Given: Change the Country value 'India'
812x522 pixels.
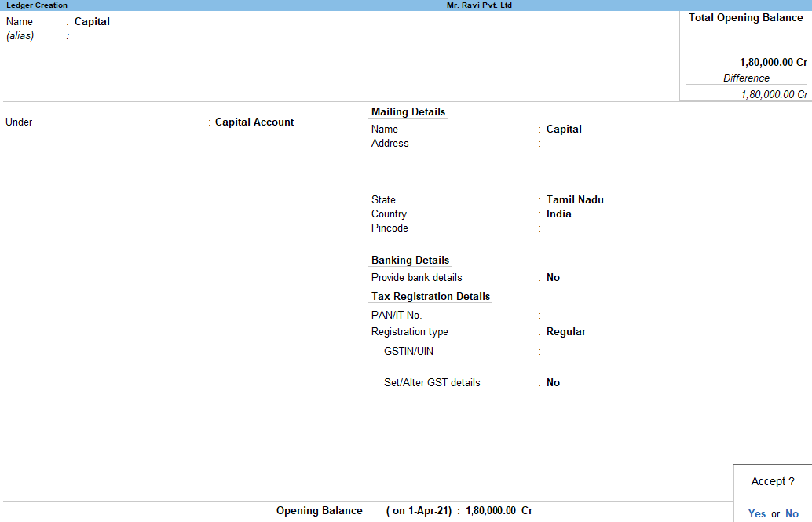Looking at the screenshot, I should click(x=558, y=214).
